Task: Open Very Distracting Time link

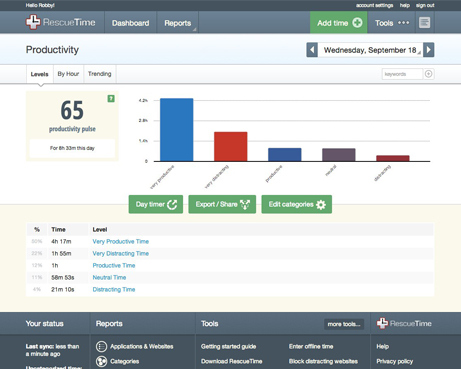Action: click(x=121, y=253)
